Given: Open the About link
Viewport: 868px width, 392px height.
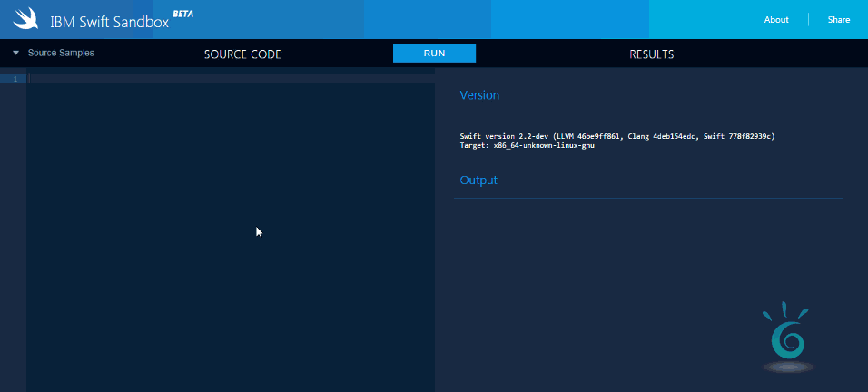Looking at the screenshot, I should click(x=776, y=19).
